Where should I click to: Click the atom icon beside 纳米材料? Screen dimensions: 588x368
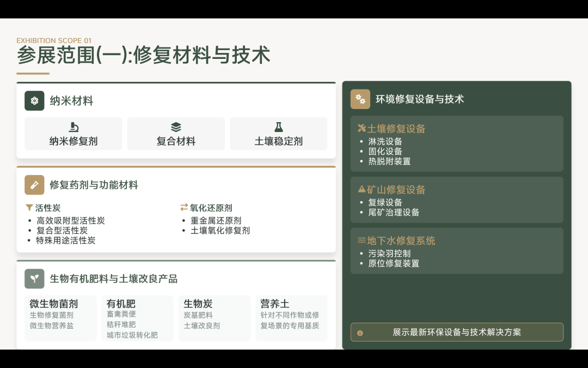tap(34, 101)
